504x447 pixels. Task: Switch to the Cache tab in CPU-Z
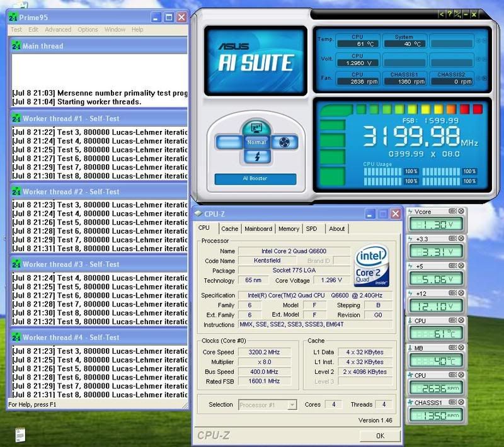[229, 229]
